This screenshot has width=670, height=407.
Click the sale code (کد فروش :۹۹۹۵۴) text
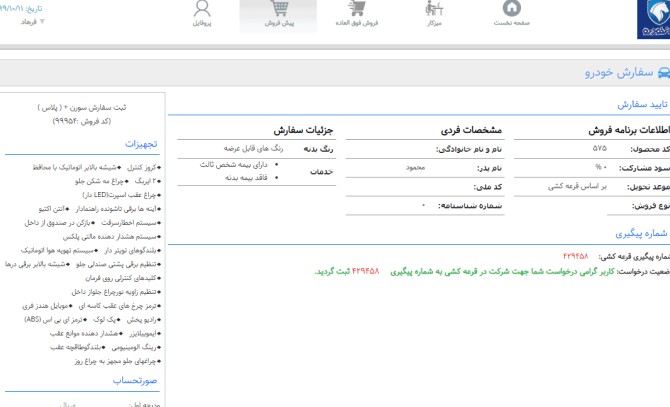click(82, 121)
